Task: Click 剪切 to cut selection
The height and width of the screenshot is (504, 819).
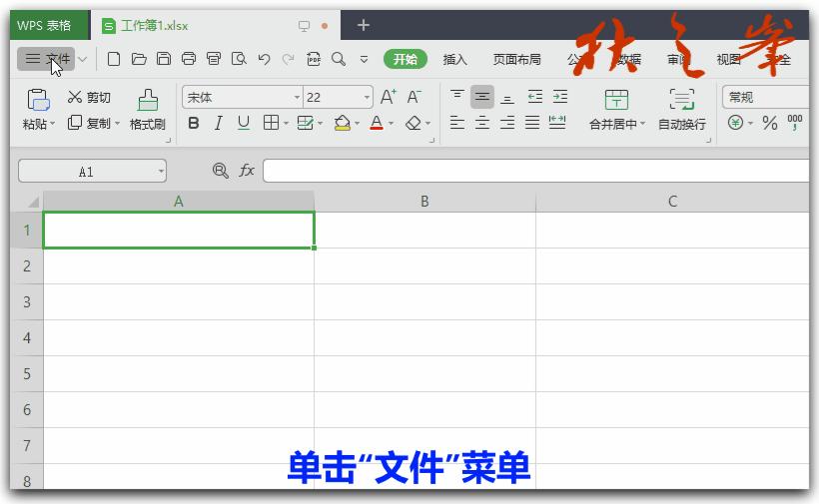Action: click(89, 98)
